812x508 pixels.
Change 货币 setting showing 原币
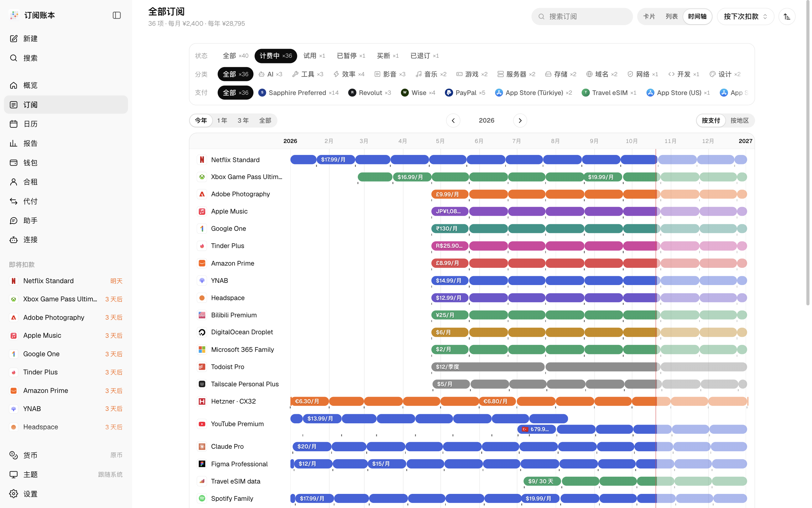point(66,455)
